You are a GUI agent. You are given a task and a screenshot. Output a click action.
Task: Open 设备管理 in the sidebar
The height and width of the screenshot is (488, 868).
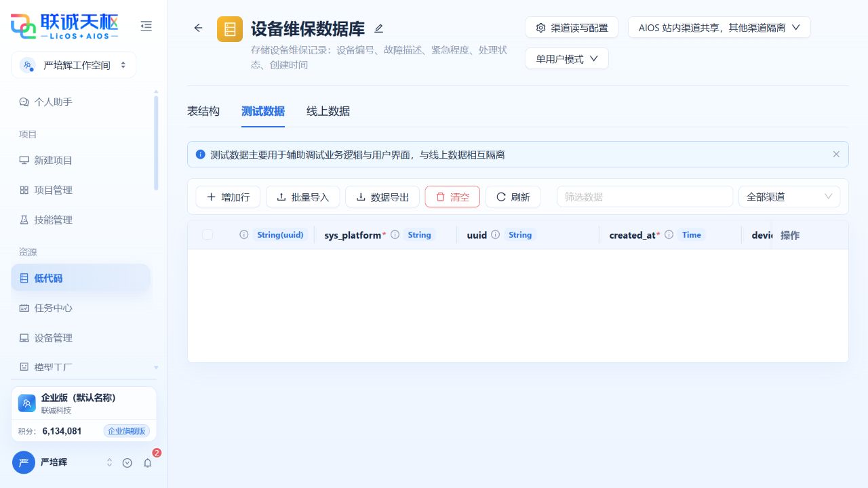(x=80, y=338)
